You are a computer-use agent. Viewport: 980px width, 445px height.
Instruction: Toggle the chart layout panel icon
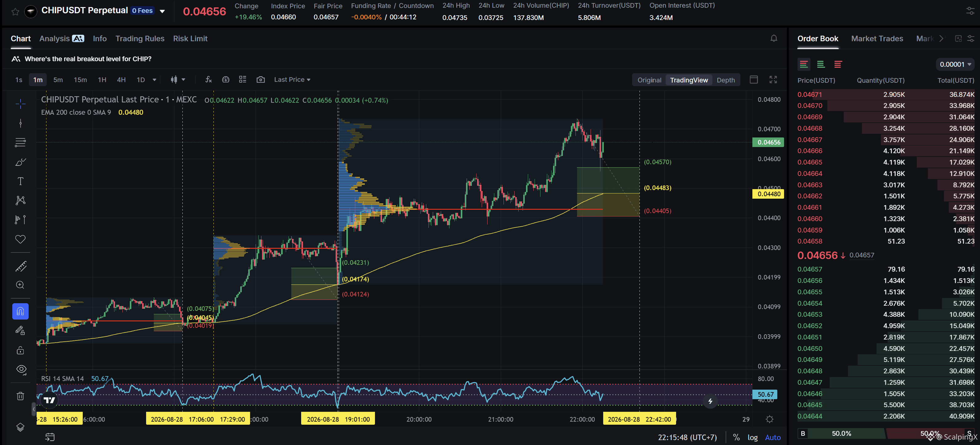[754, 79]
